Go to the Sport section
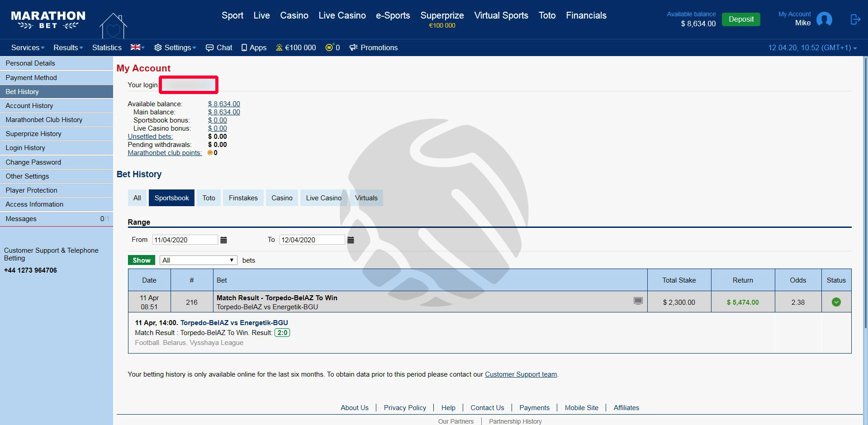This screenshot has width=868, height=425. point(232,15)
